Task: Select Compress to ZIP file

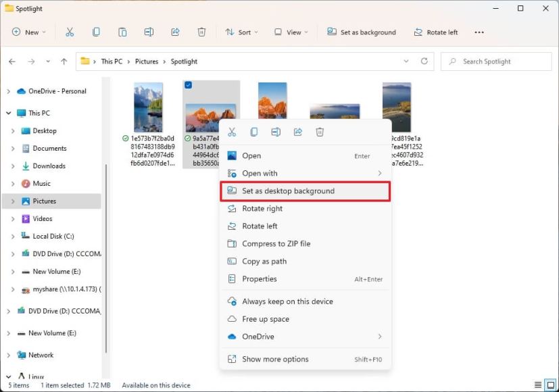Action: coord(305,244)
